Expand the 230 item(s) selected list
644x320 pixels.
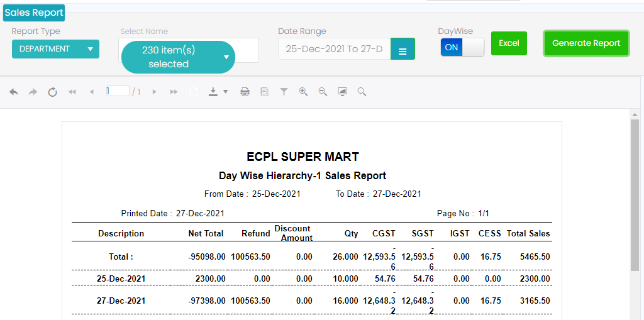click(178, 57)
